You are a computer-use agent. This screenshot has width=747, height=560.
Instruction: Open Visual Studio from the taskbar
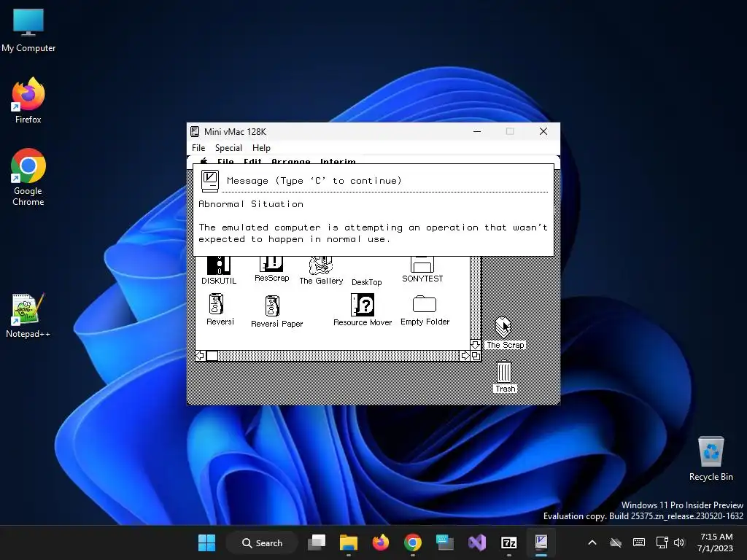[x=477, y=542]
